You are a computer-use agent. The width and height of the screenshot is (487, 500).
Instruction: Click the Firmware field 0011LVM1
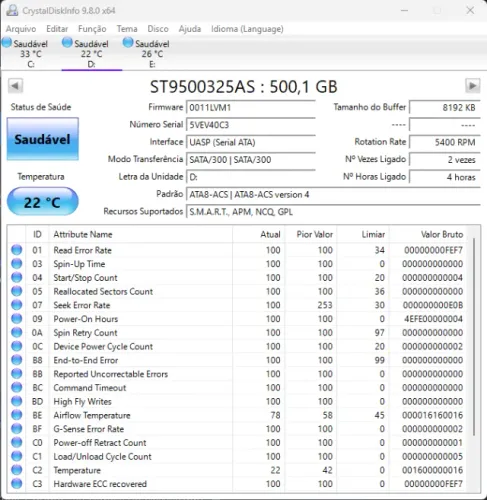click(251, 108)
